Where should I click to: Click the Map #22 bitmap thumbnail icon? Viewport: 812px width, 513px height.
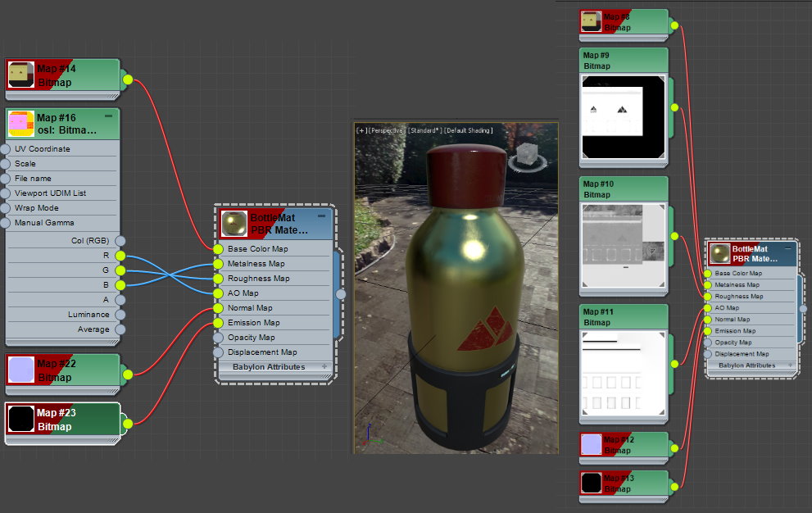point(21,370)
